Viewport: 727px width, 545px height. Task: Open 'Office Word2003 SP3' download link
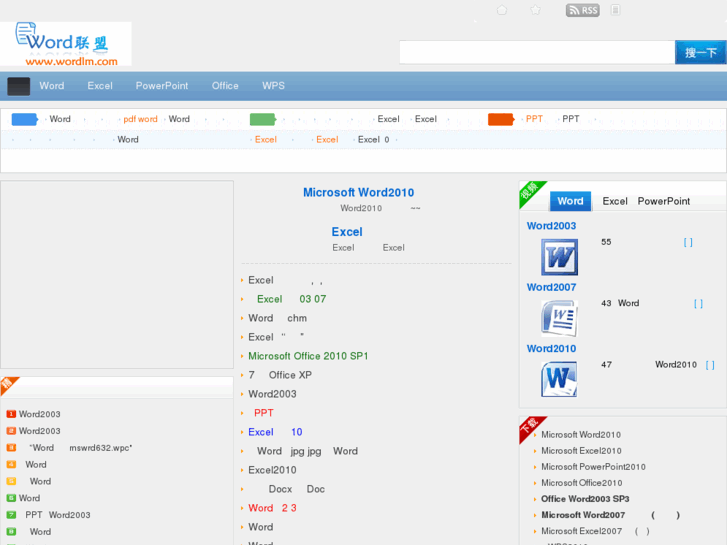click(x=585, y=499)
